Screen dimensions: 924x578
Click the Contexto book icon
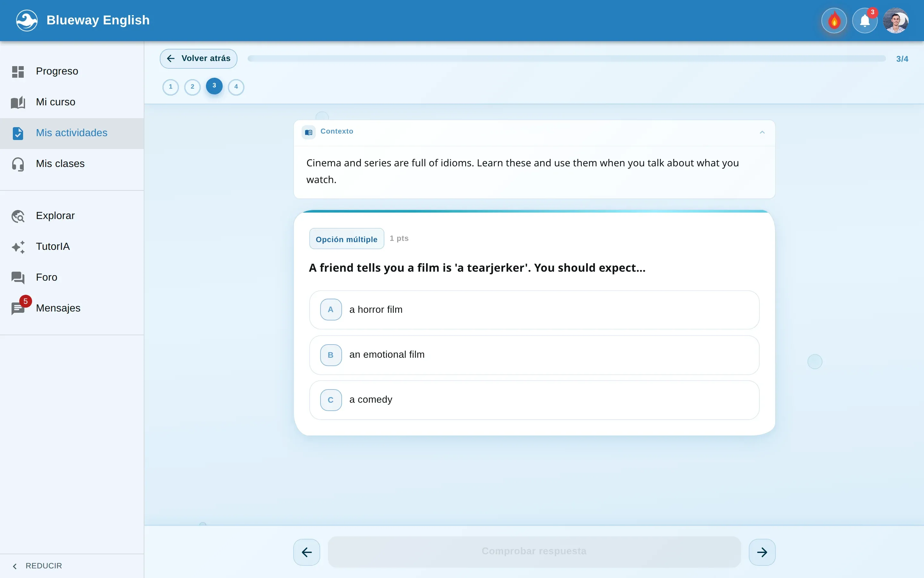point(309,132)
